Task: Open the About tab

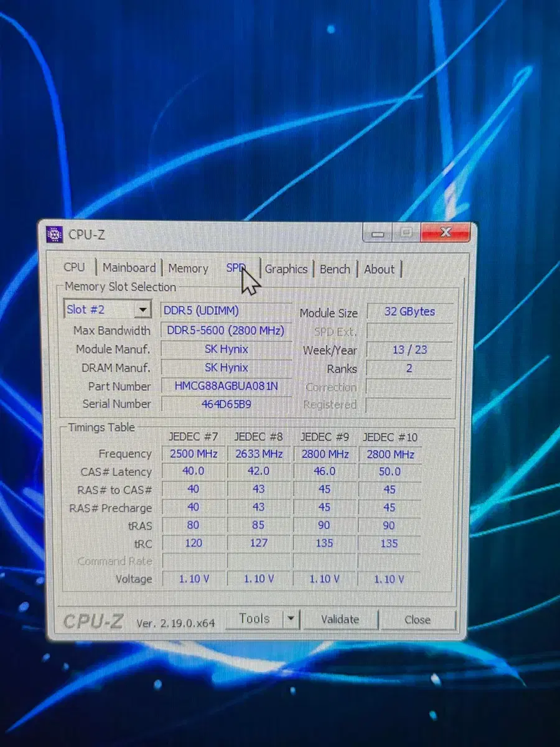Action: tap(380, 270)
